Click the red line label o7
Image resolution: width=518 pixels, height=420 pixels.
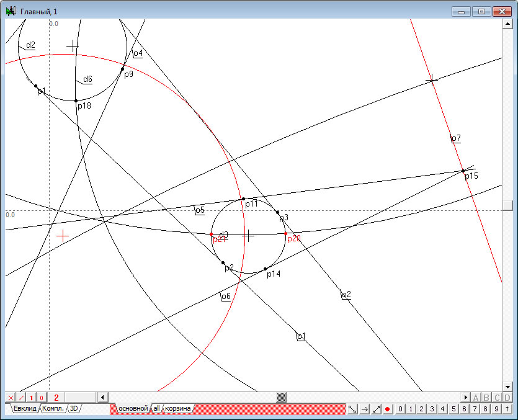coord(456,138)
